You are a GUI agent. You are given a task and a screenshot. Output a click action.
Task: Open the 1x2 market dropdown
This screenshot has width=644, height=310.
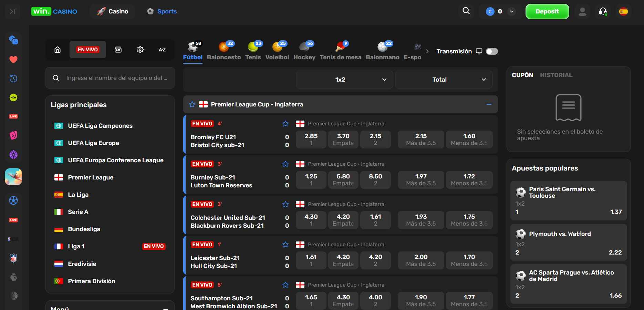344,80
